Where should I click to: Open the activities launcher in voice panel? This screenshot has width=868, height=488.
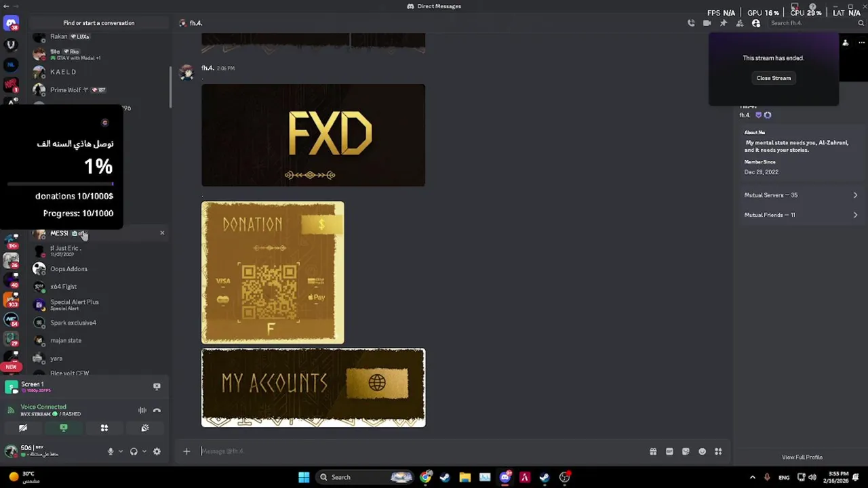click(x=104, y=428)
